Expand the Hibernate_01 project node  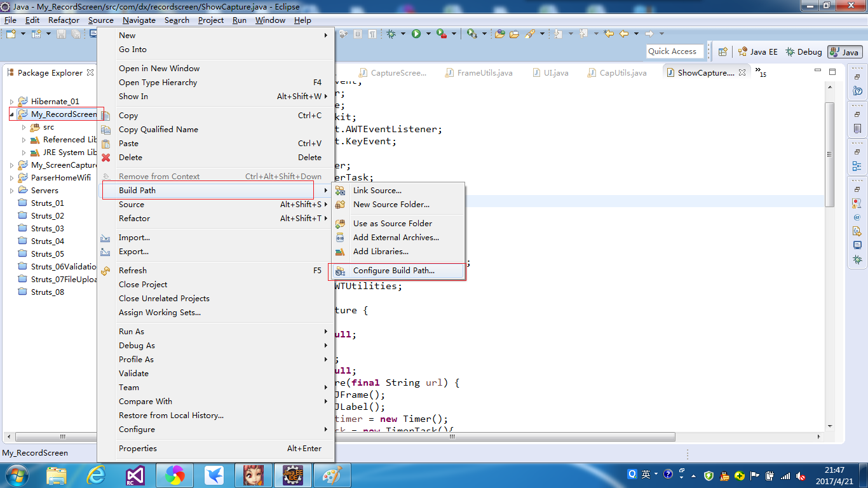(x=11, y=102)
